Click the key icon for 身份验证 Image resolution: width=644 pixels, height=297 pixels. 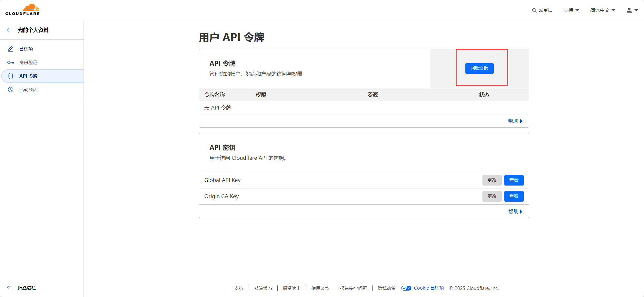[x=11, y=62]
